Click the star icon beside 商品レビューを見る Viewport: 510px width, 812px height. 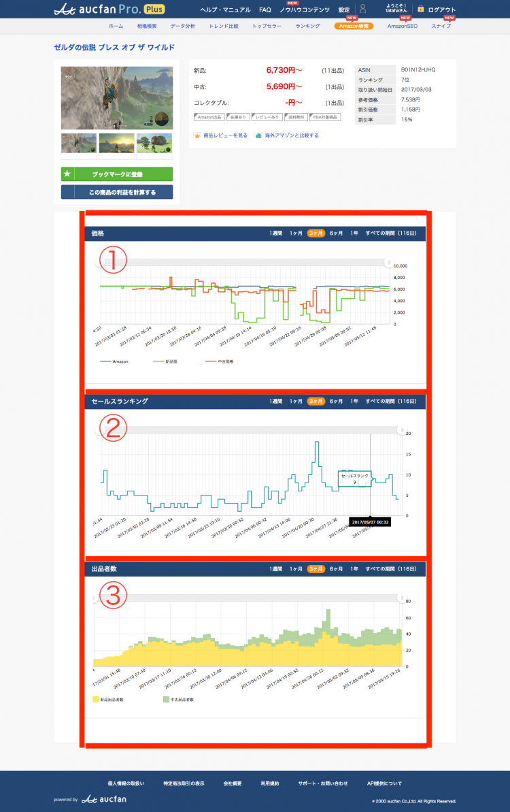click(x=197, y=135)
